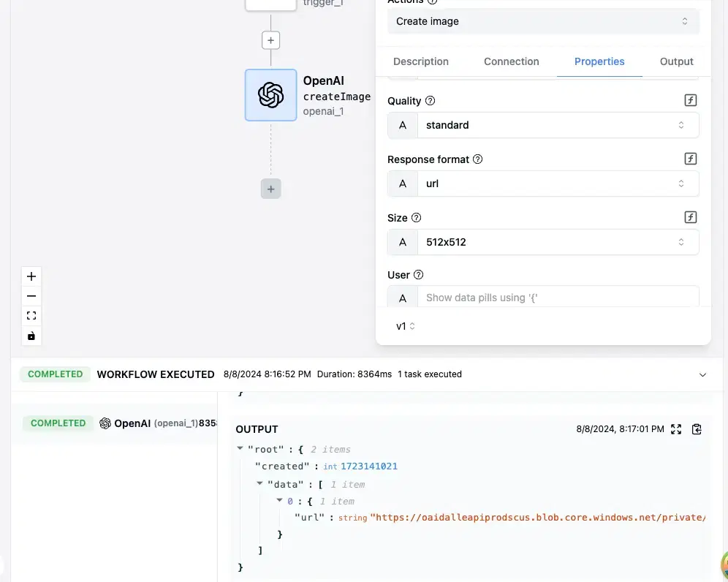Click the formula icon next to Size
The width and height of the screenshot is (728, 582).
(690, 216)
